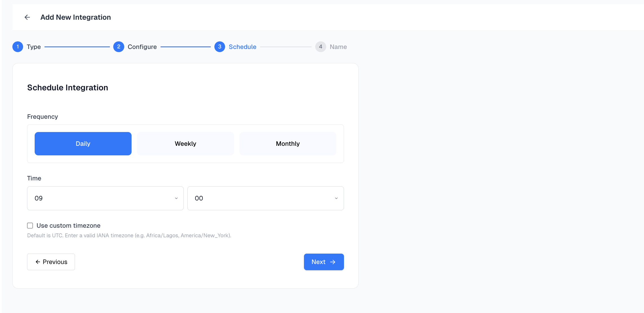Click the step 4 Name circle
Screen dimensions: 644x313
point(320,47)
